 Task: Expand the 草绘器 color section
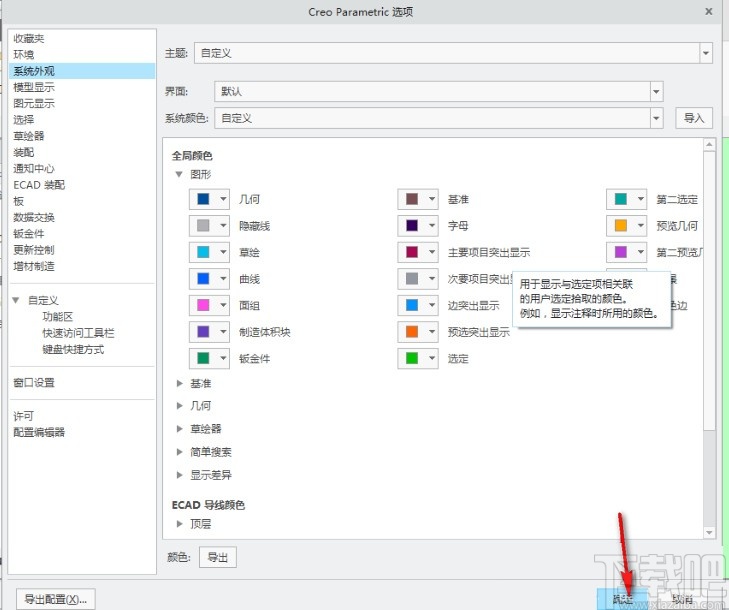[x=179, y=429]
